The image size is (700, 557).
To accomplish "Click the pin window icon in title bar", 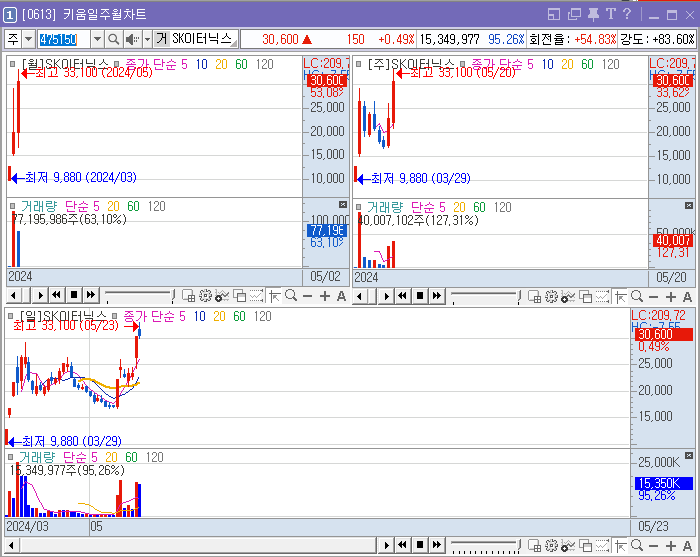I will tap(593, 14).
